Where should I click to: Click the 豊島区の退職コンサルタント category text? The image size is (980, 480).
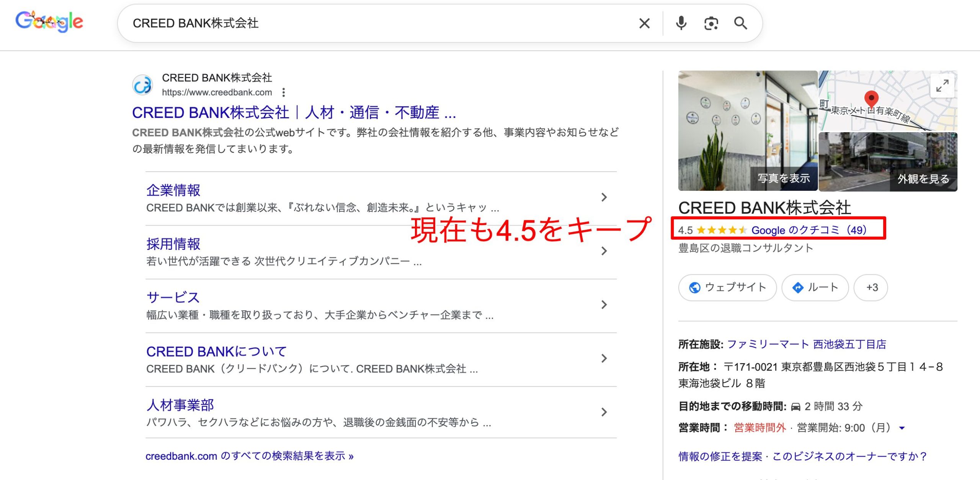(746, 248)
